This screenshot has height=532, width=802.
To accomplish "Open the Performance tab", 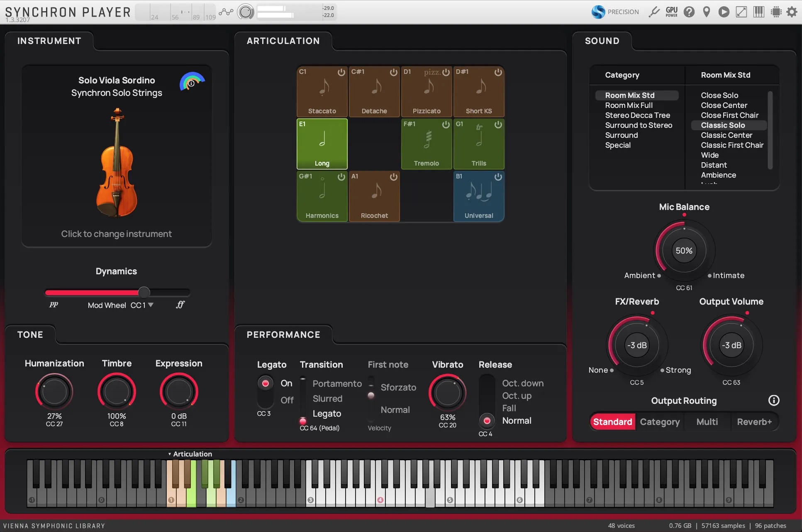I will click(283, 334).
